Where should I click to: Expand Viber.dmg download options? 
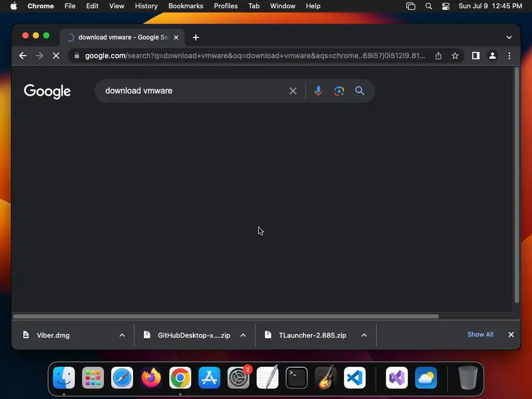pyautogui.click(x=122, y=335)
